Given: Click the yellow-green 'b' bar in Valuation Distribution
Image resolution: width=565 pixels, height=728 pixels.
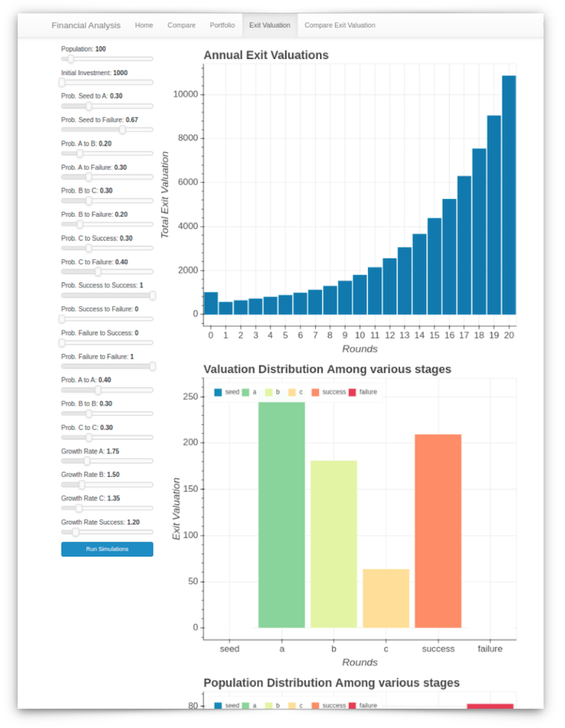Looking at the screenshot, I should 334,544.
